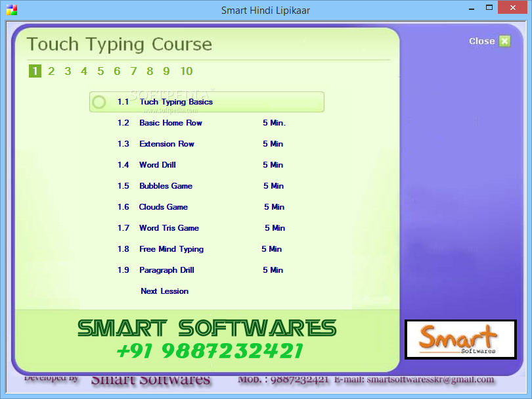Minimize the Smart Hindi Lipikaar window

(x=472, y=8)
